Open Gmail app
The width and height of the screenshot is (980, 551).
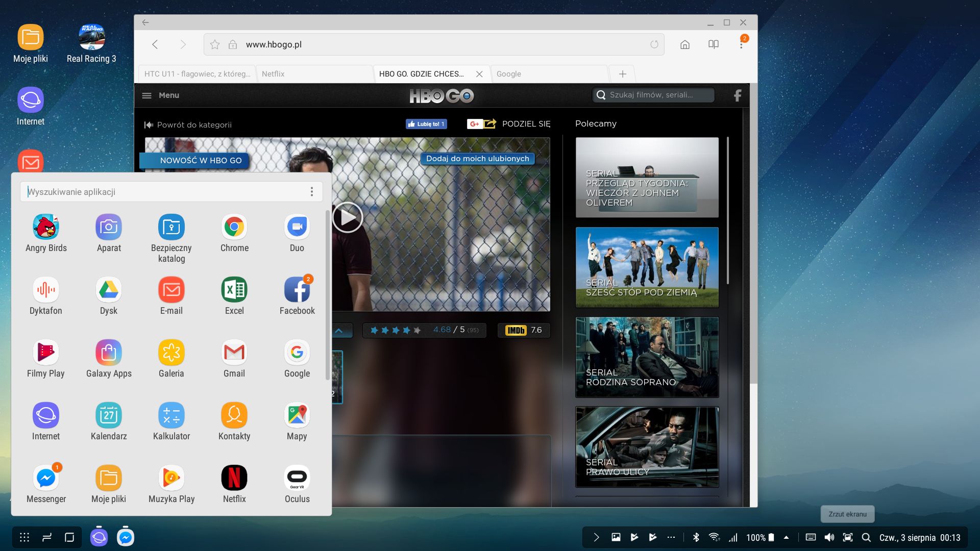234,359
